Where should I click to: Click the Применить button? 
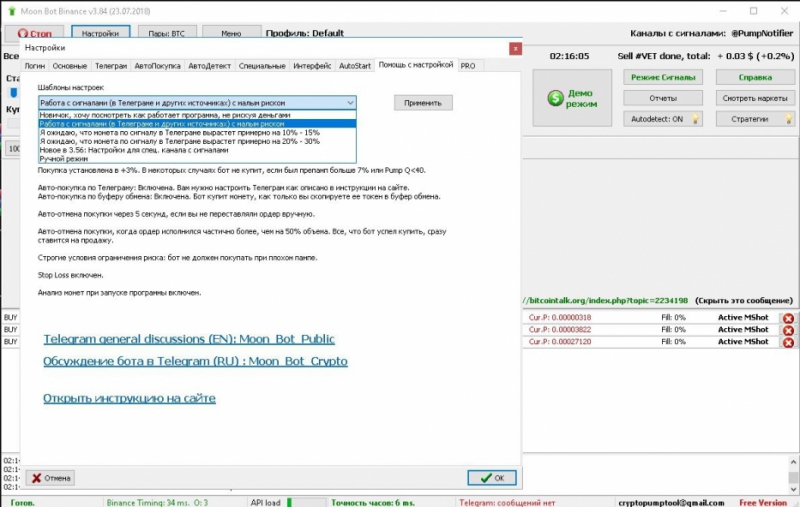tap(423, 103)
